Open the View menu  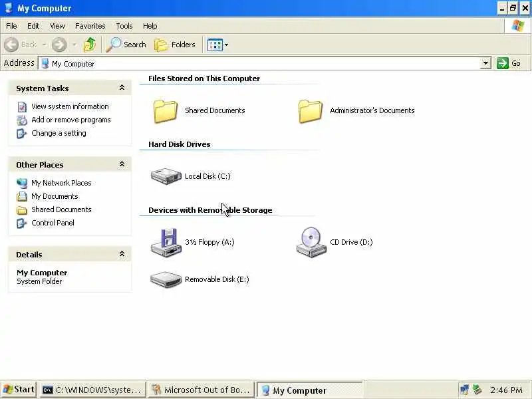pyautogui.click(x=57, y=26)
